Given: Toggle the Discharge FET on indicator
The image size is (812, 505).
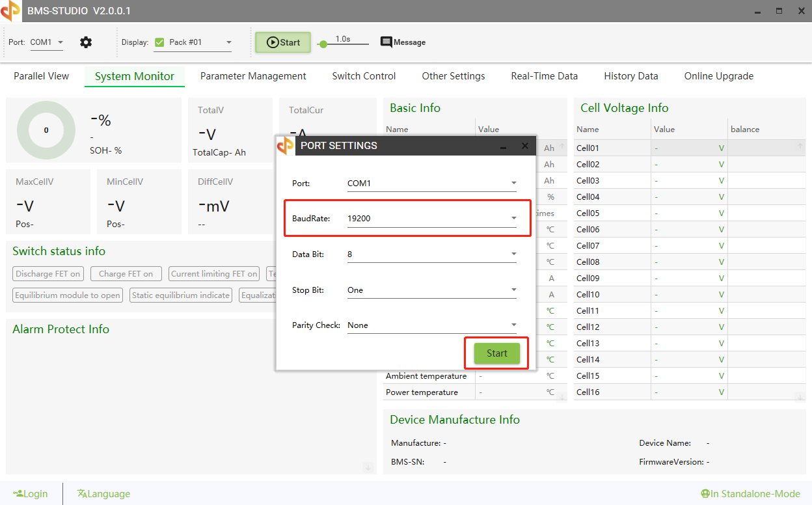Looking at the screenshot, I should (x=47, y=273).
